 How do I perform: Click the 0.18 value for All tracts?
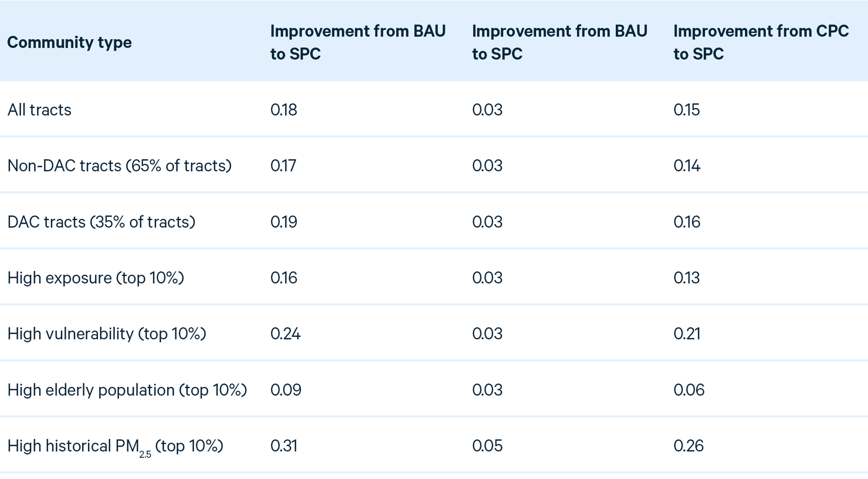click(284, 110)
